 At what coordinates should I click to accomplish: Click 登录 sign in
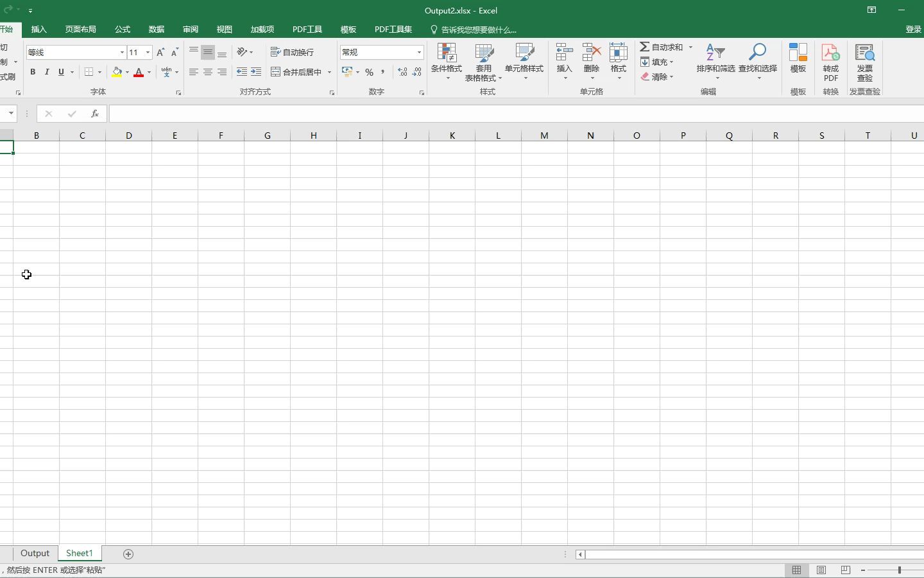913,30
